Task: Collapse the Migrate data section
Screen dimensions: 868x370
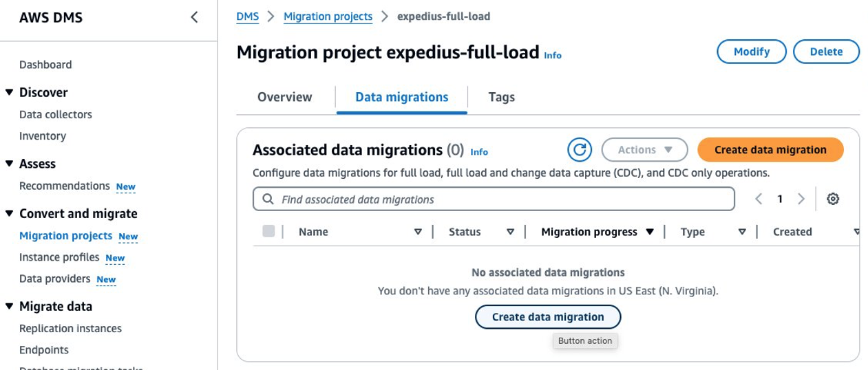Action: [x=9, y=307]
